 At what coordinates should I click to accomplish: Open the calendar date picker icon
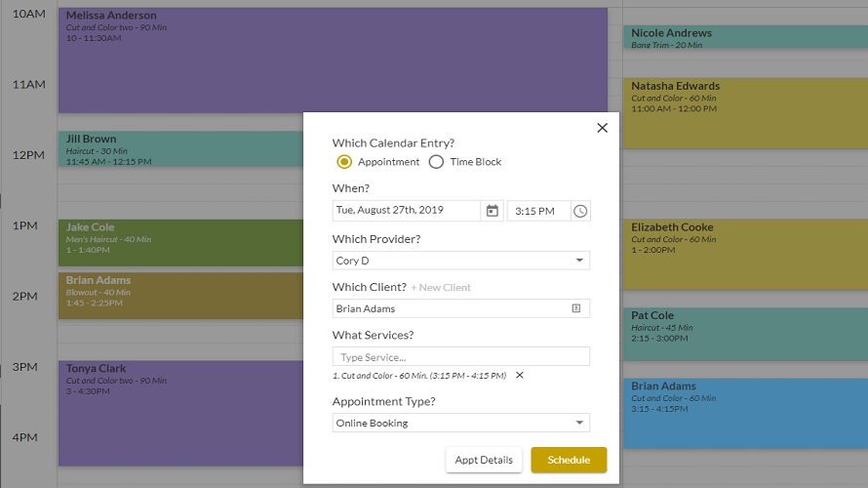pyautogui.click(x=493, y=211)
